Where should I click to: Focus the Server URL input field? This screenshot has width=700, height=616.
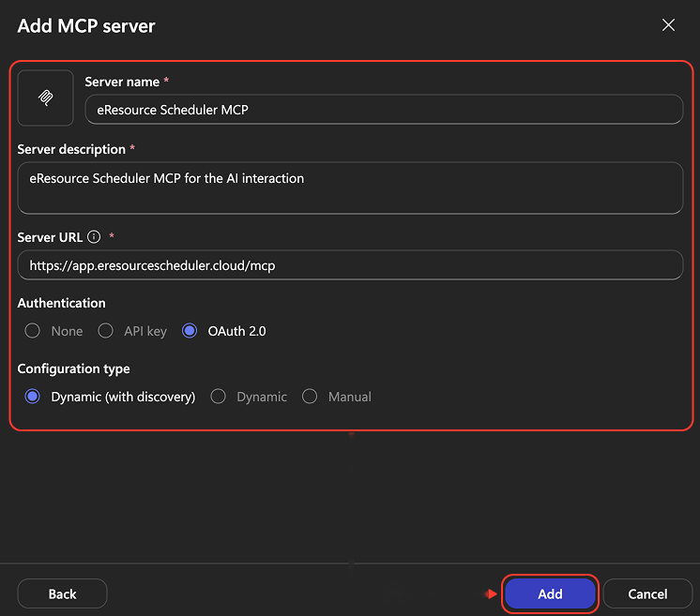(x=350, y=265)
